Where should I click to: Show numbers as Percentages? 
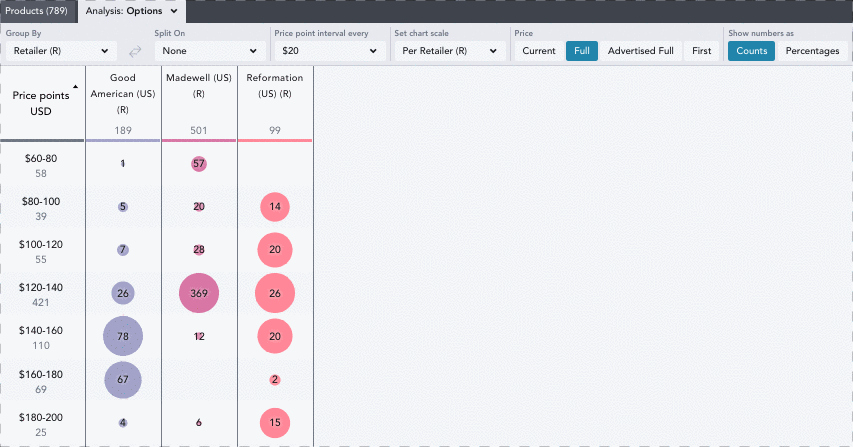tap(812, 51)
